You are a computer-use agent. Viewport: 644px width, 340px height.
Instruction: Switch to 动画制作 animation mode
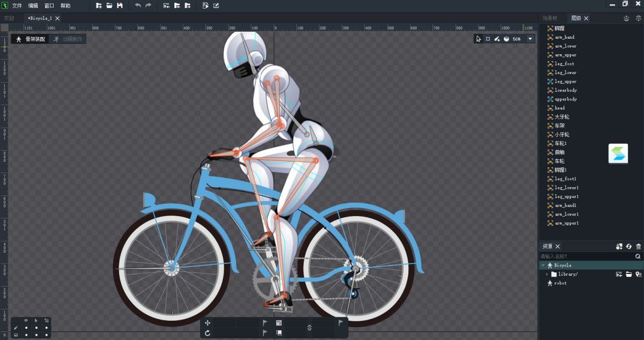click(x=68, y=39)
